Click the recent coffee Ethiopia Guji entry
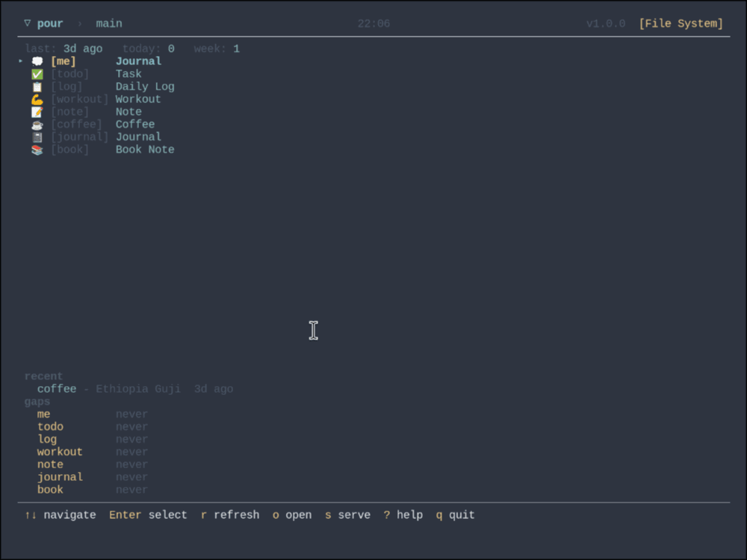Image resolution: width=747 pixels, height=560 pixels. 135,389
